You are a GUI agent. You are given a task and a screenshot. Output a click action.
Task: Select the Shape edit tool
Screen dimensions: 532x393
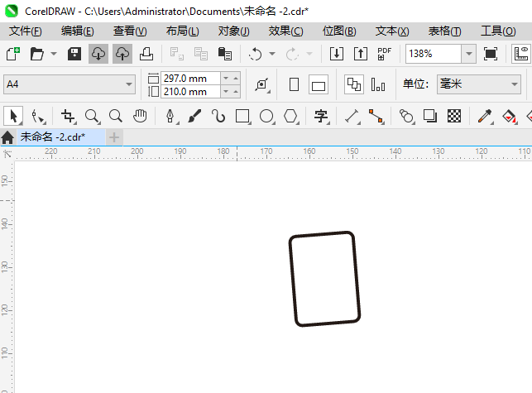38,116
